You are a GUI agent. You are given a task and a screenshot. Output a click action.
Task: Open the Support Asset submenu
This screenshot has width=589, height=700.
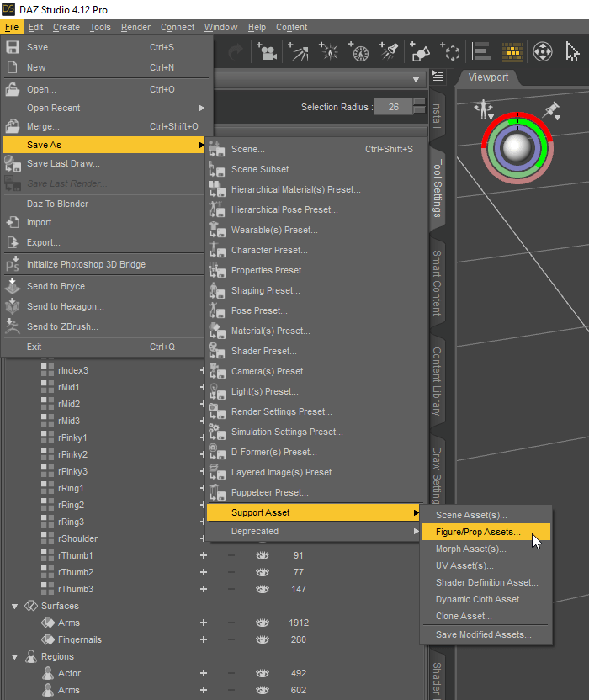[313, 512]
